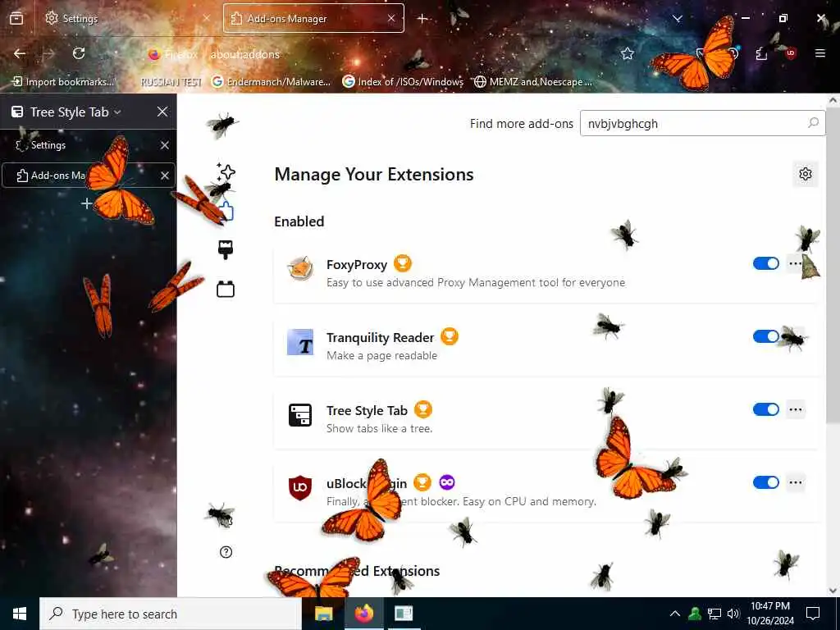This screenshot has height=630, width=840.
Task: Open the Tools for all add-ons gear
Action: click(806, 174)
